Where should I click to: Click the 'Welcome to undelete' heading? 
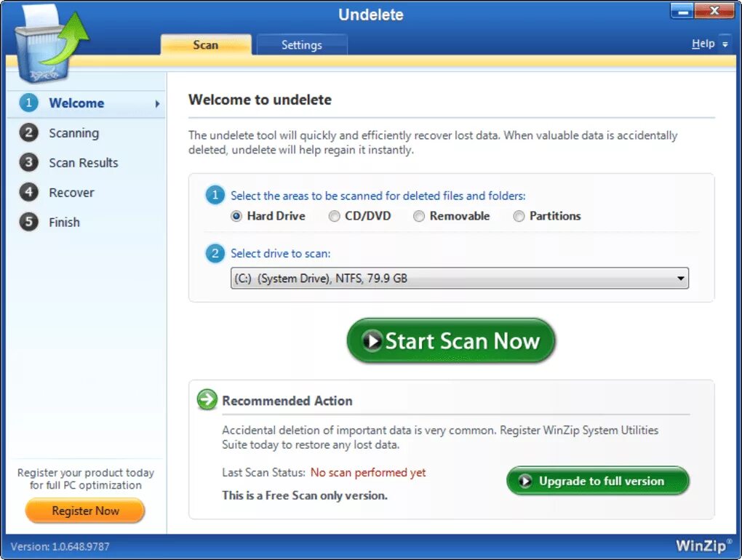point(260,100)
